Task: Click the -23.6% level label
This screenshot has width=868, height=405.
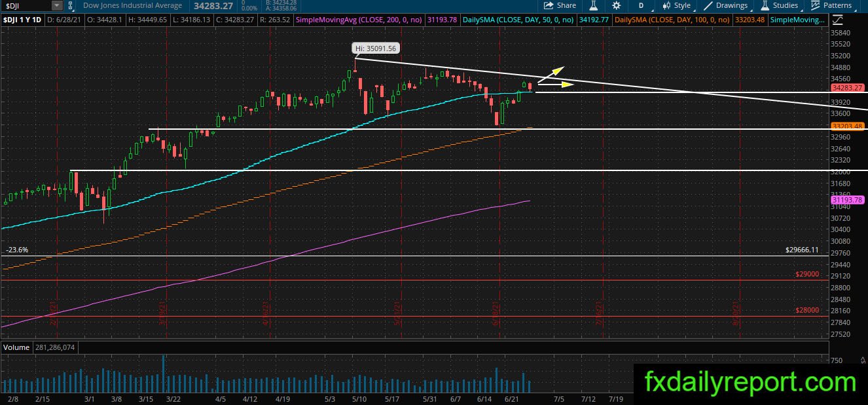Action: [x=16, y=250]
